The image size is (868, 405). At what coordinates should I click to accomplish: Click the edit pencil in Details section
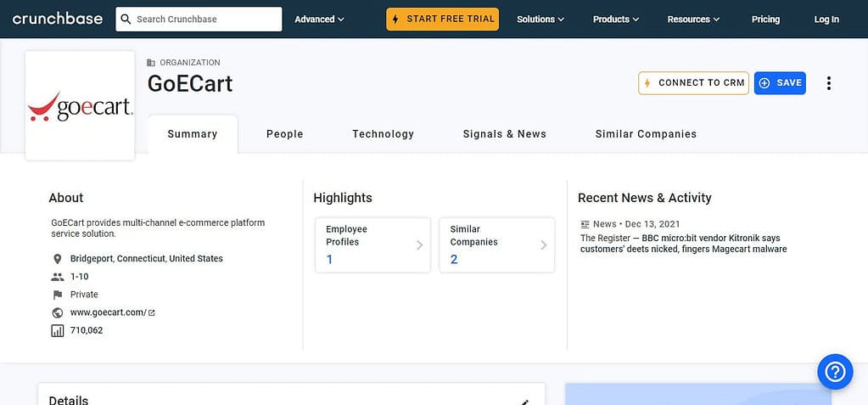click(x=524, y=401)
